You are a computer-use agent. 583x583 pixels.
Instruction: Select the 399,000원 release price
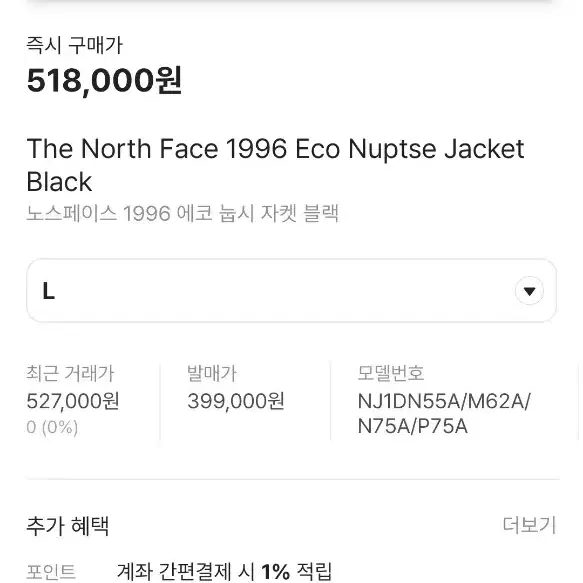click(236, 401)
